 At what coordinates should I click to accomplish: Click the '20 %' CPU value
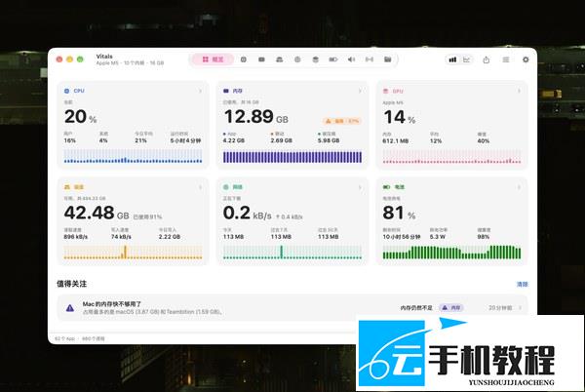pyautogui.click(x=80, y=116)
